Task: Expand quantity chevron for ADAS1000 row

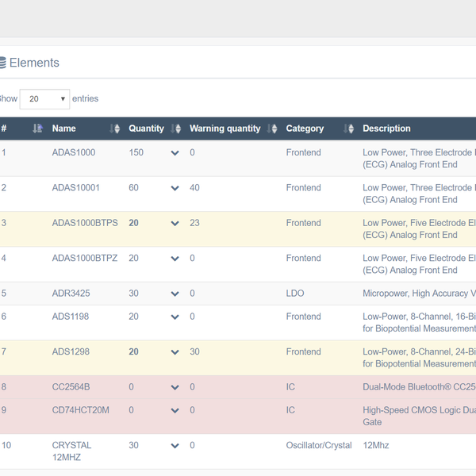Action: tap(175, 153)
